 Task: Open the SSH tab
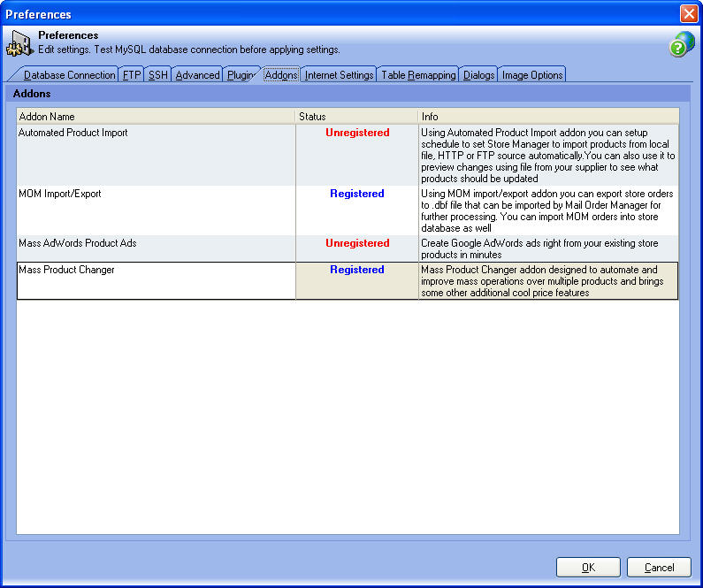pos(157,75)
